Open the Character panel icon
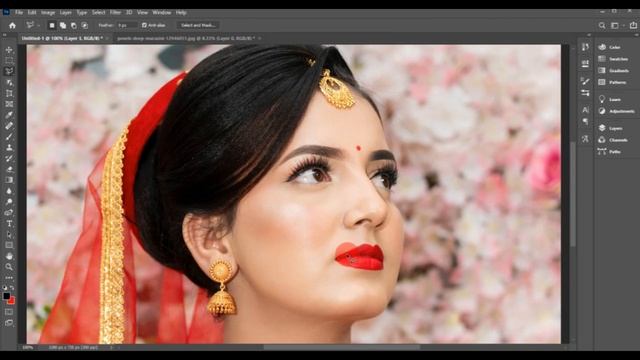The height and width of the screenshot is (360, 640). click(x=585, y=110)
